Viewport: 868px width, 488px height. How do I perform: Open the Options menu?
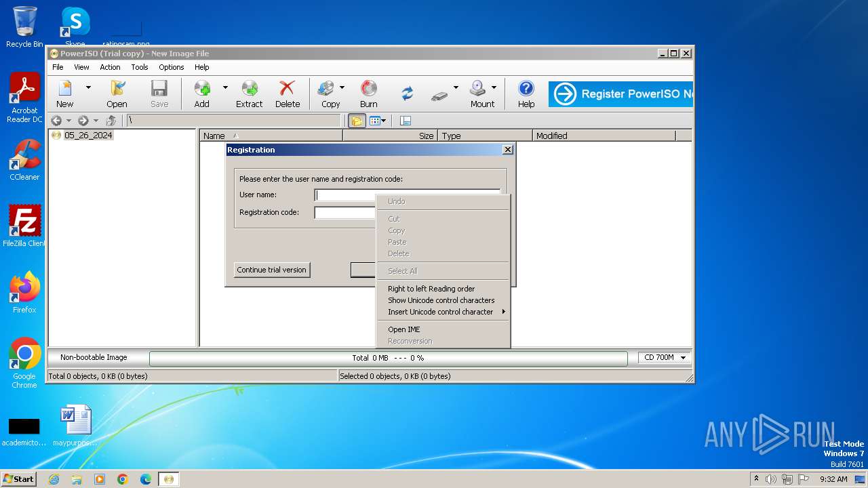click(172, 67)
